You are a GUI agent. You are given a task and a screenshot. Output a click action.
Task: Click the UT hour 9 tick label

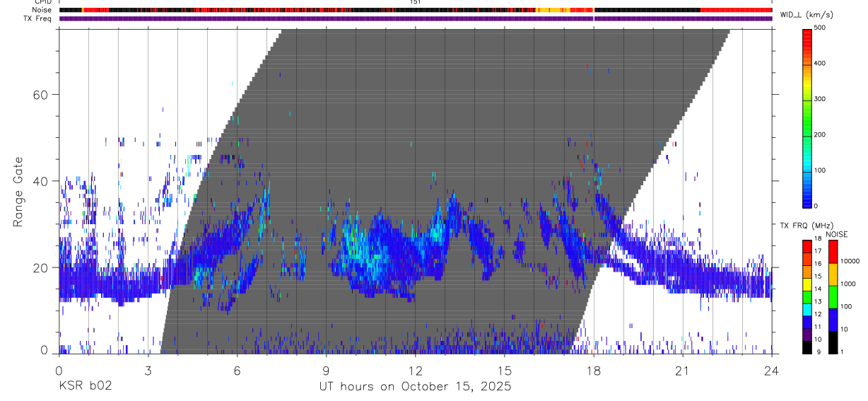[x=327, y=370]
